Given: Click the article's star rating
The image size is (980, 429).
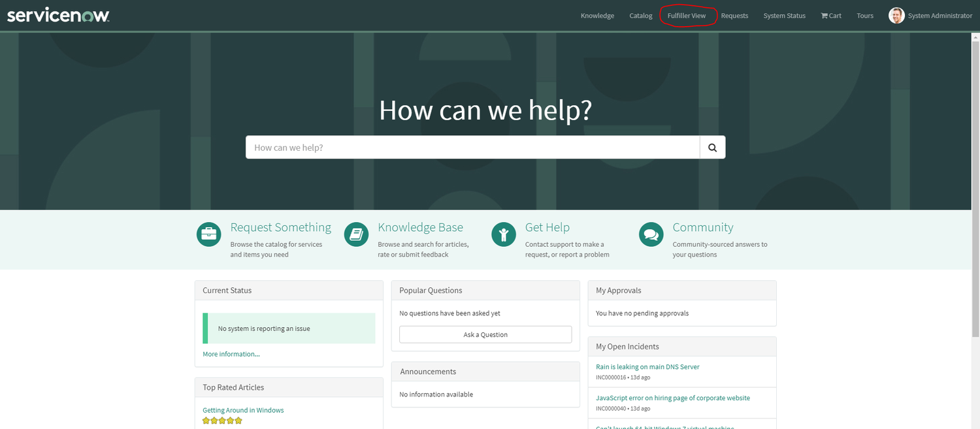Looking at the screenshot, I should tap(221, 421).
